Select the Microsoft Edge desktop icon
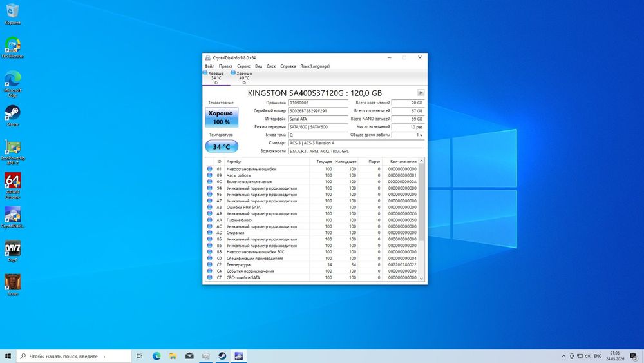 click(x=12, y=84)
